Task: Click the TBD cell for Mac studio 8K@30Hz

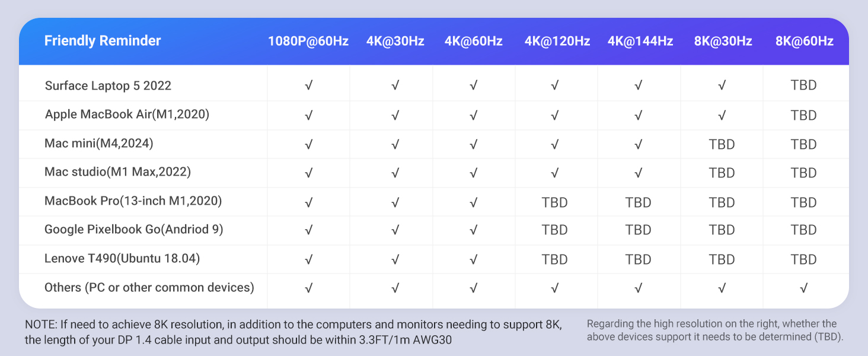Action: pos(722,173)
